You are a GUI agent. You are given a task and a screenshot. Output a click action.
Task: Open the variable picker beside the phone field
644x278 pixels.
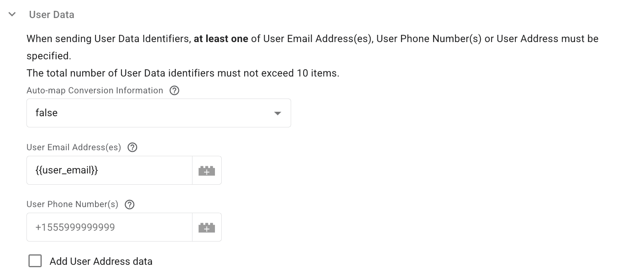click(x=206, y=227)
